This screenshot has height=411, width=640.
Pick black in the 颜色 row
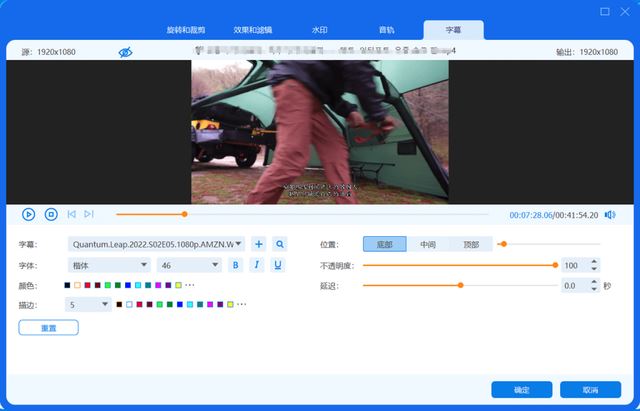tap(67, 285)
